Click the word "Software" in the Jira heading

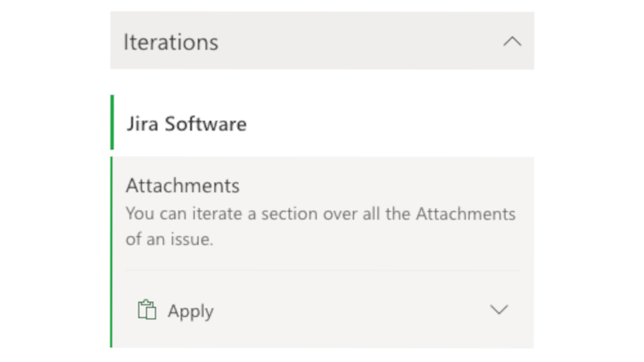click(206, 124)
